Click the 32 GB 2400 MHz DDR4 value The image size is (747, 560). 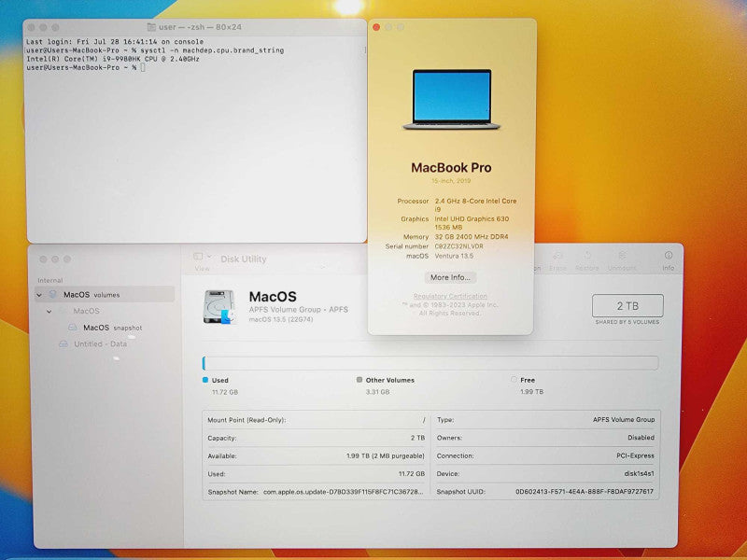click(472, 237)
